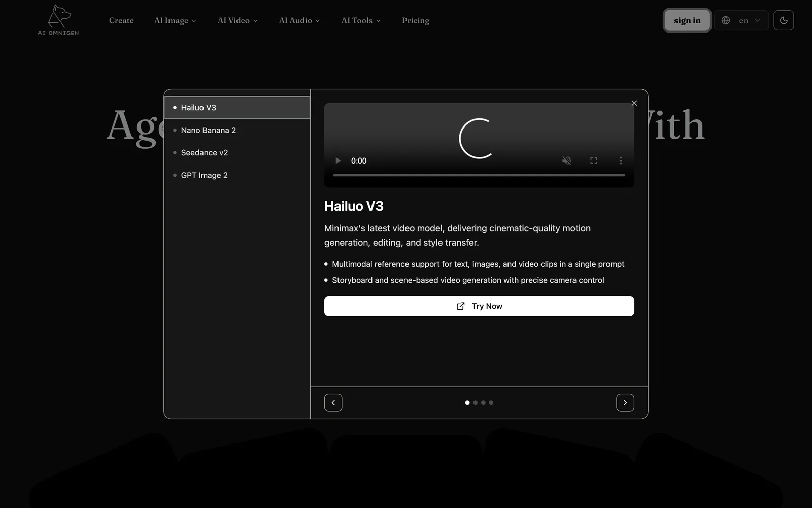Expand the AI Image menu
This screenshot has width=812, height=508.
tap(175, 20)
